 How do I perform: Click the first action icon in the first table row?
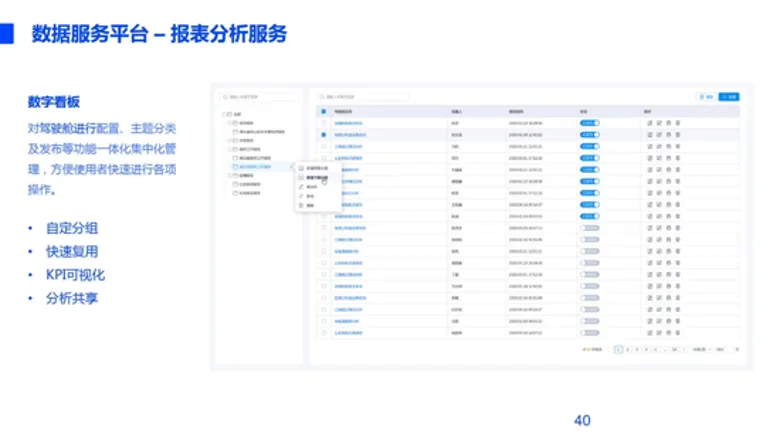click(x=650, y=123)
